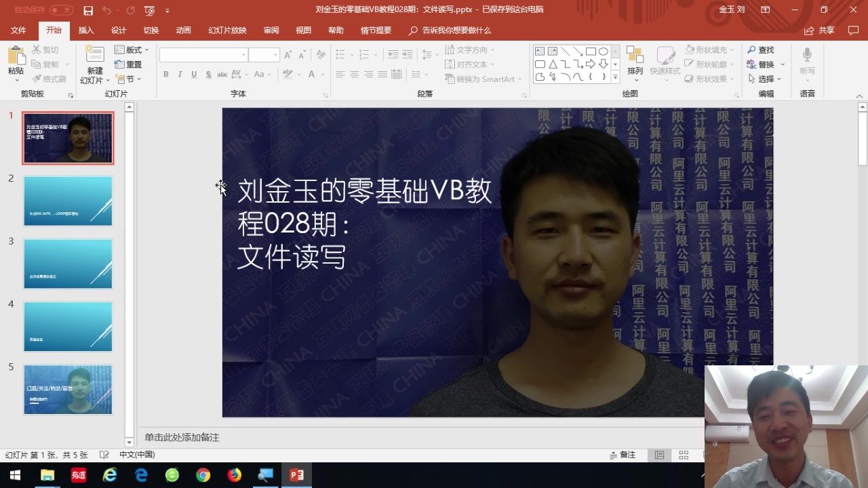Switch to the Insert (插入) tab
868x488 pixels.
pyautogui.click(x=86, y=30)
